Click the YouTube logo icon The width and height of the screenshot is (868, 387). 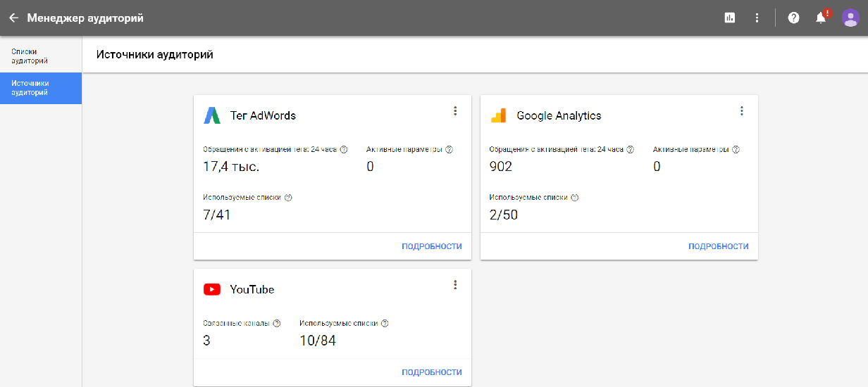tap(212, 289)
